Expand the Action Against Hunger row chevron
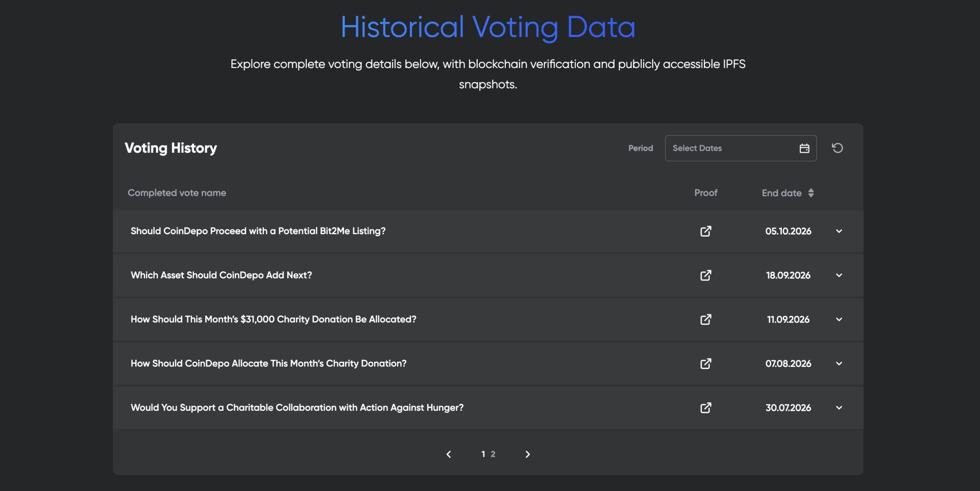 point(839,408)
